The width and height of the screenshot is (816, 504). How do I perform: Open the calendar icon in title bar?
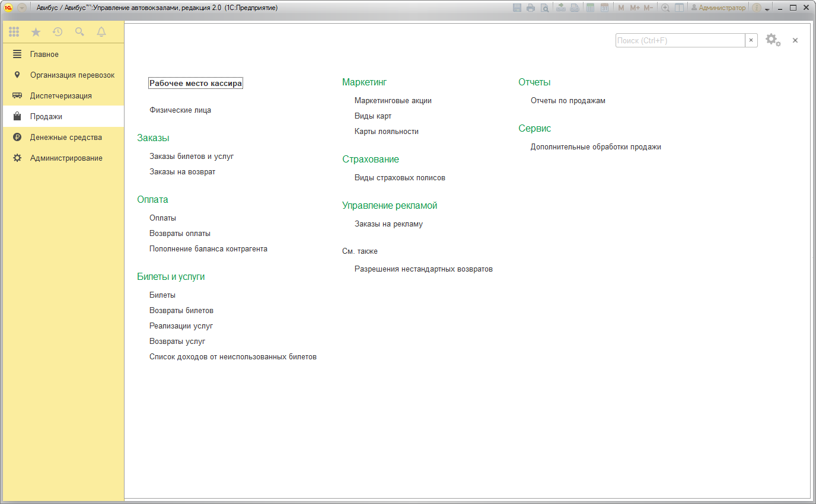point(604,8)
